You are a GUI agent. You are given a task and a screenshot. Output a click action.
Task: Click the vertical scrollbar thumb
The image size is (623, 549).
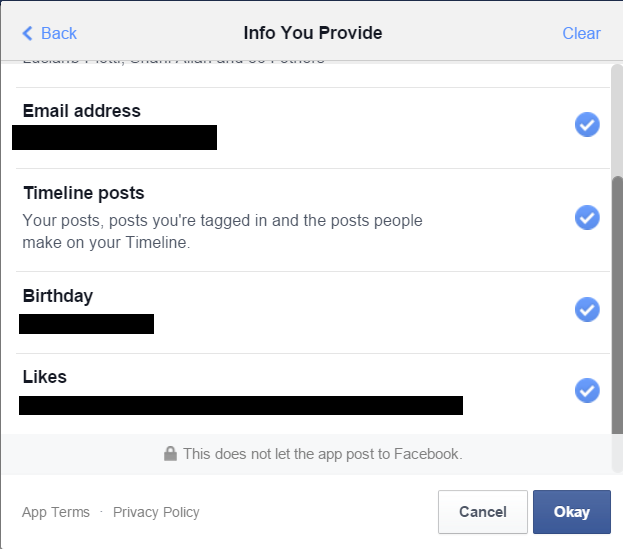(x=617, y=305)
